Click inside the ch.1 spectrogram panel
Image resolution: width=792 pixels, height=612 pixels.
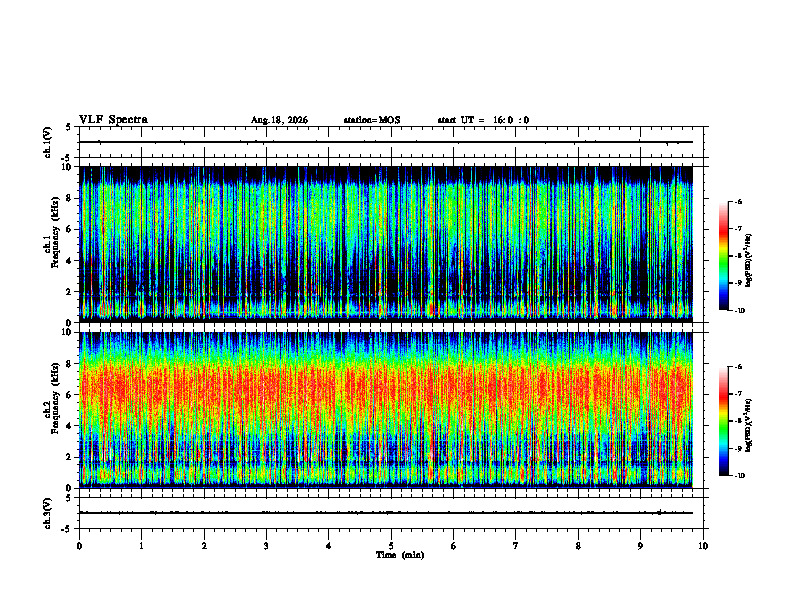pyautogui.click(x=386, y=244)
